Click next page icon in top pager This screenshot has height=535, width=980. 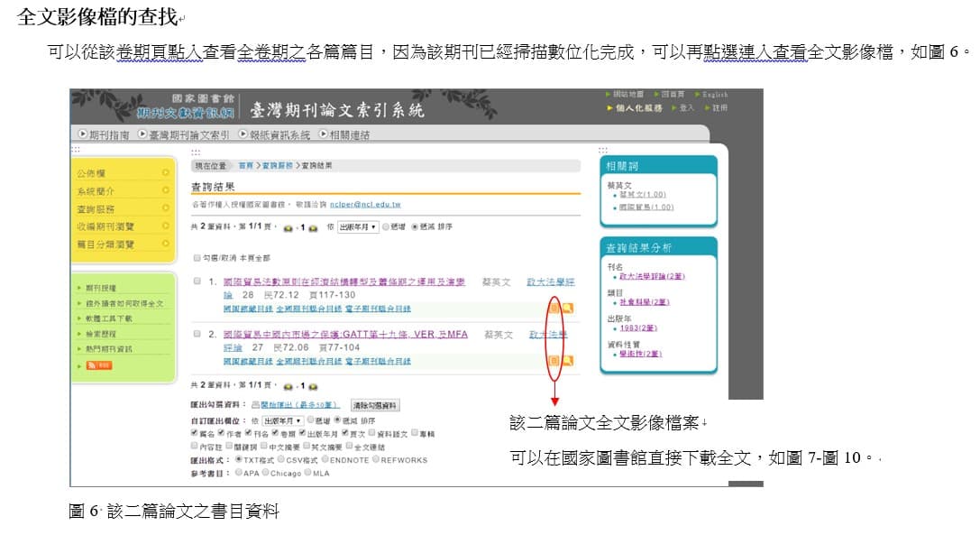point(313,228)
